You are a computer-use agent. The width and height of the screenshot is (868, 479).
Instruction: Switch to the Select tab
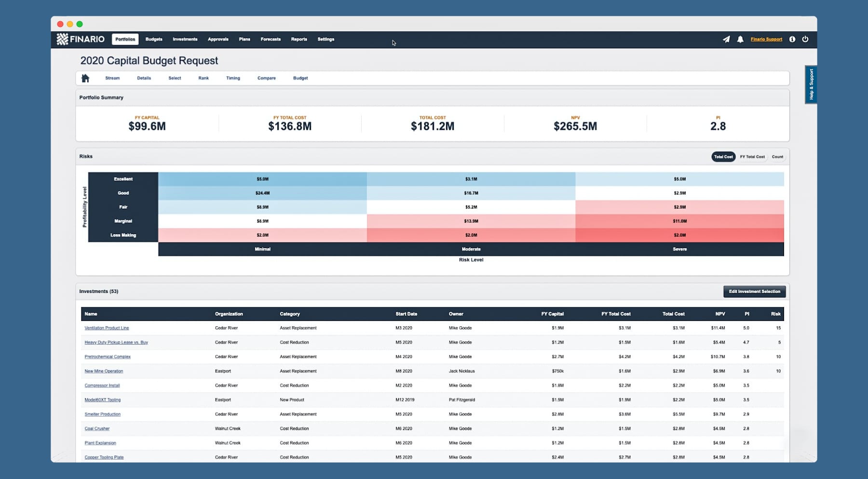[175, 78]
